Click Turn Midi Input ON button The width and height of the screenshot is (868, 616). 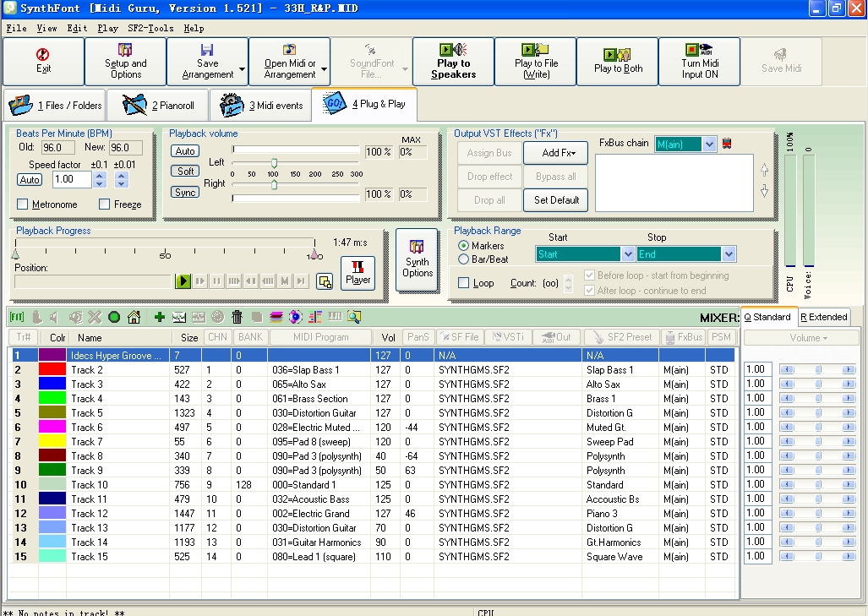pyautogui.click(x=699, y=62)
